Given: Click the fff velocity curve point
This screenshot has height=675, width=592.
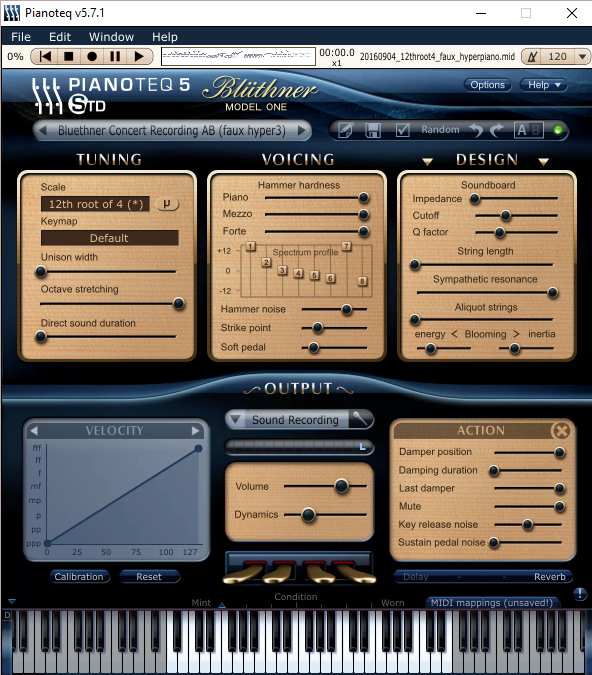Looking at the screenshot, I should pyautogui.click(x=198, y=449).
